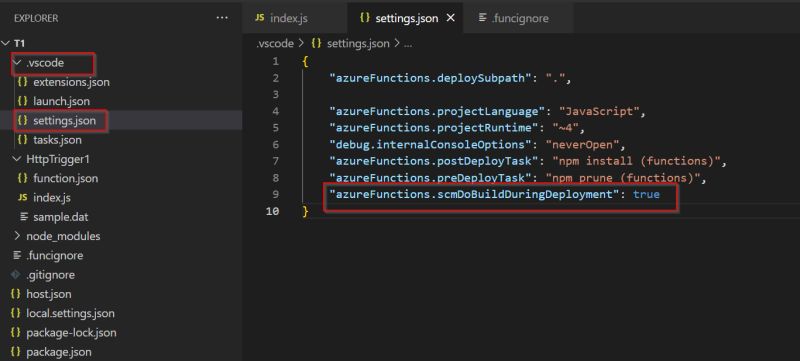Open .funcignore file in Explorer
The height and width of the screenshot is (361, 800).
(x=55, y=255)
